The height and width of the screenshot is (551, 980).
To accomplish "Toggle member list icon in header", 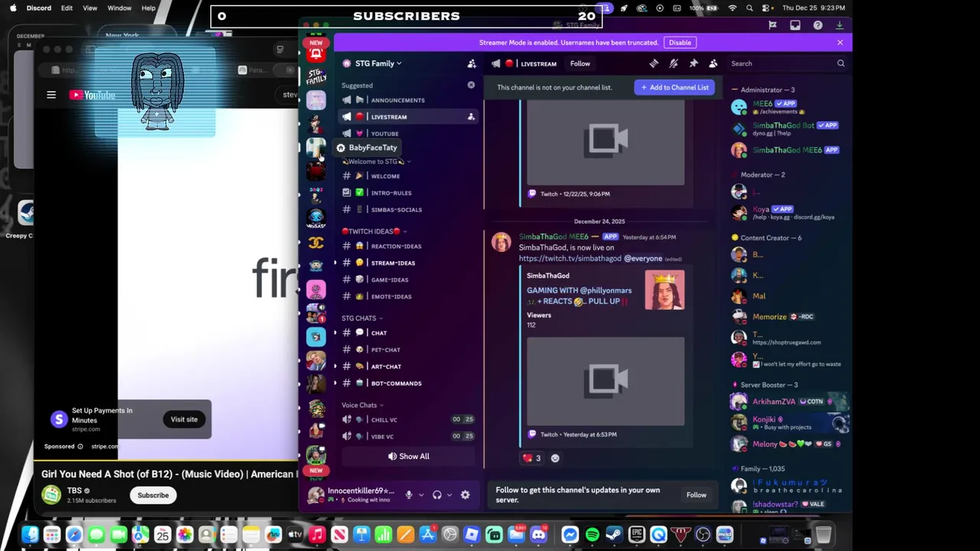I will (713, 64).
